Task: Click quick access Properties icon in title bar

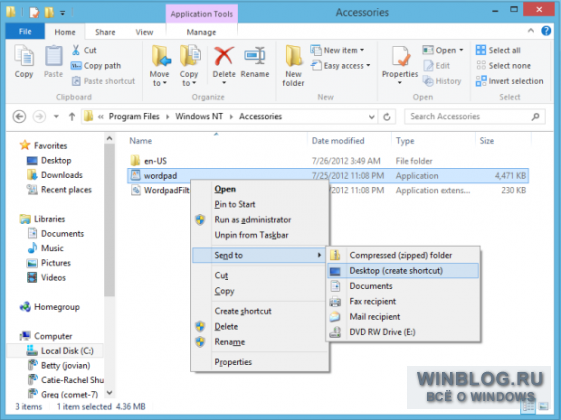Action: [34, 13]
